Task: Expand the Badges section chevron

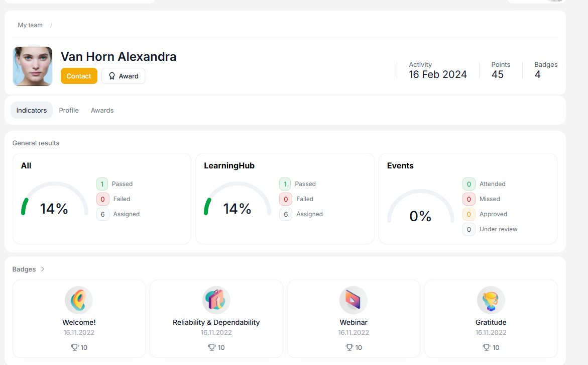Action: click(43, 269)
